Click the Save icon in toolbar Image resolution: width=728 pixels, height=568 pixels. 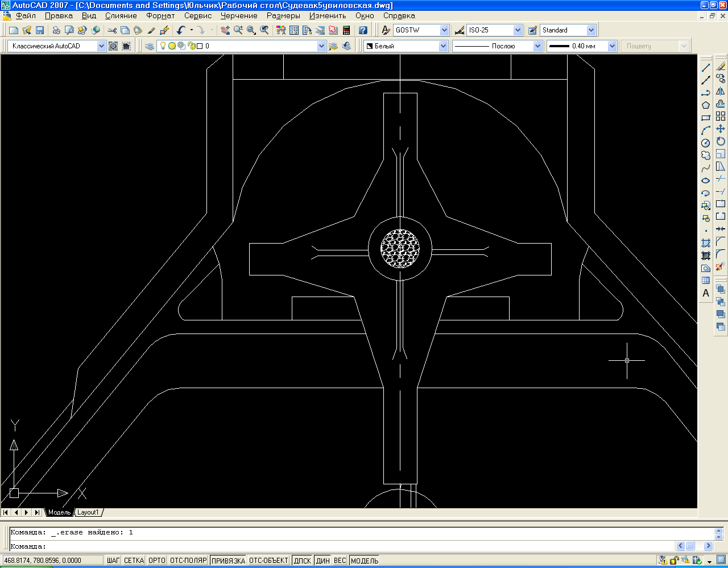(40, 30)
